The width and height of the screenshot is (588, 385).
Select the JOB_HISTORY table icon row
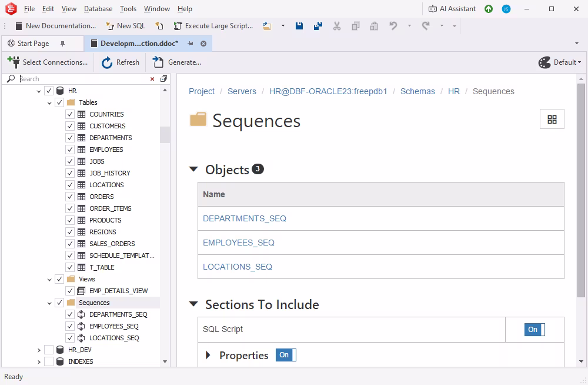pyautogui.click(x=81, y=173)
